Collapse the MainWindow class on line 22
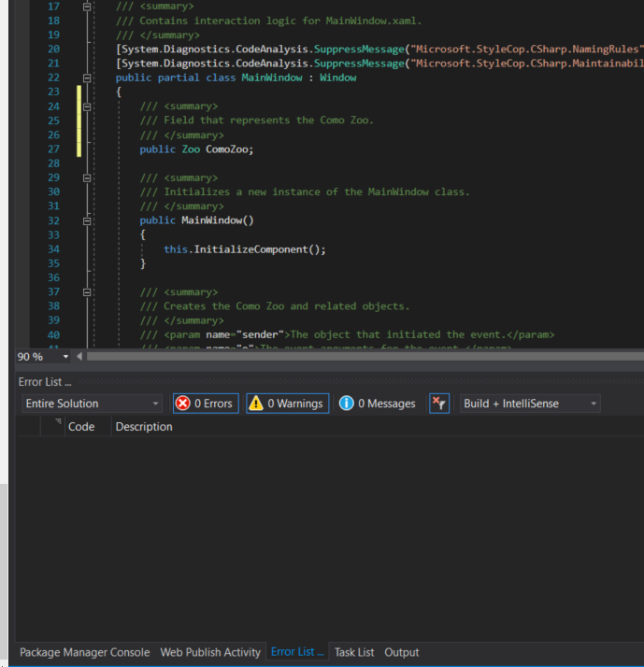Image resolution: width=644 pixels, height=667 pixels. pyautogui.click(x=87, y=78)
